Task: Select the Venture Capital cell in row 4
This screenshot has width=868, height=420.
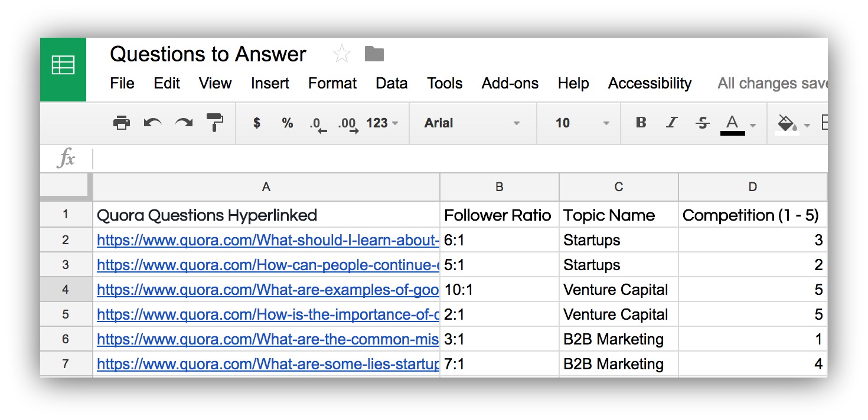Action: 619,290
